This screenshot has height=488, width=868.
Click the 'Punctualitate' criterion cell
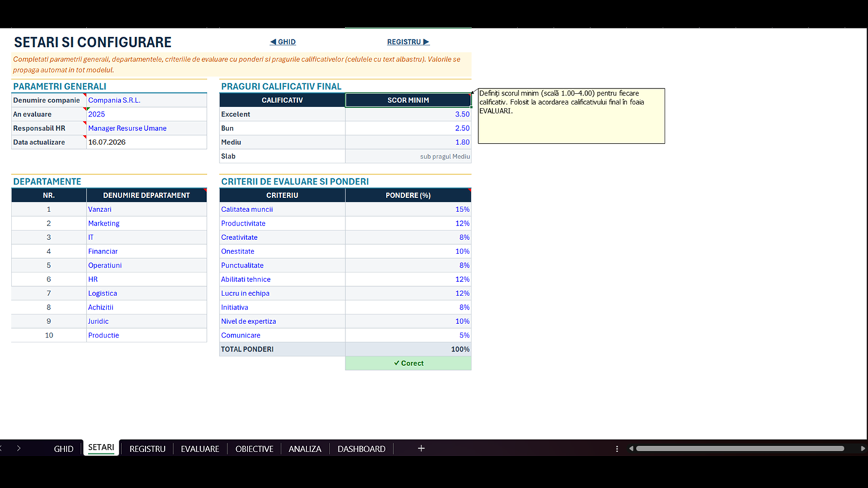point(282,266)
